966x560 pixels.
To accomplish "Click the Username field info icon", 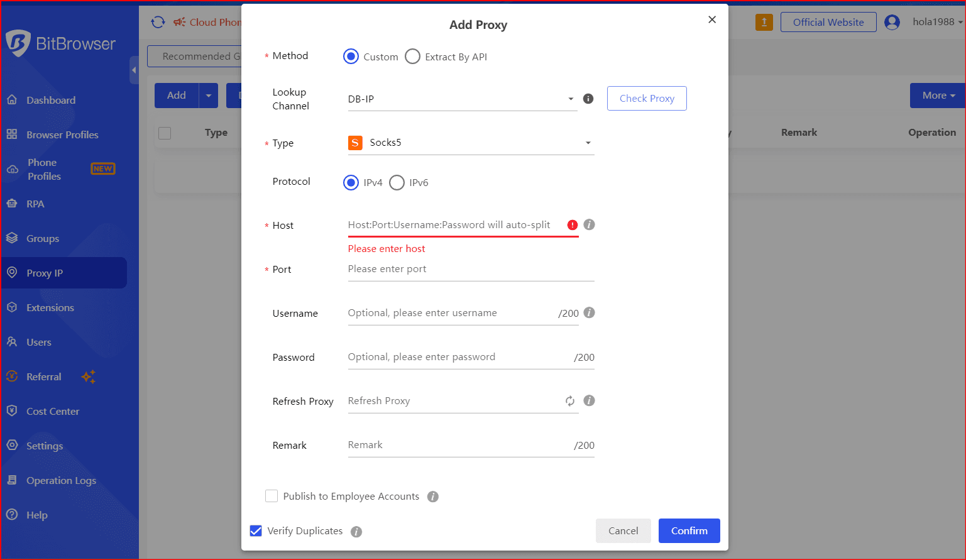I will [x=589, y=312].
